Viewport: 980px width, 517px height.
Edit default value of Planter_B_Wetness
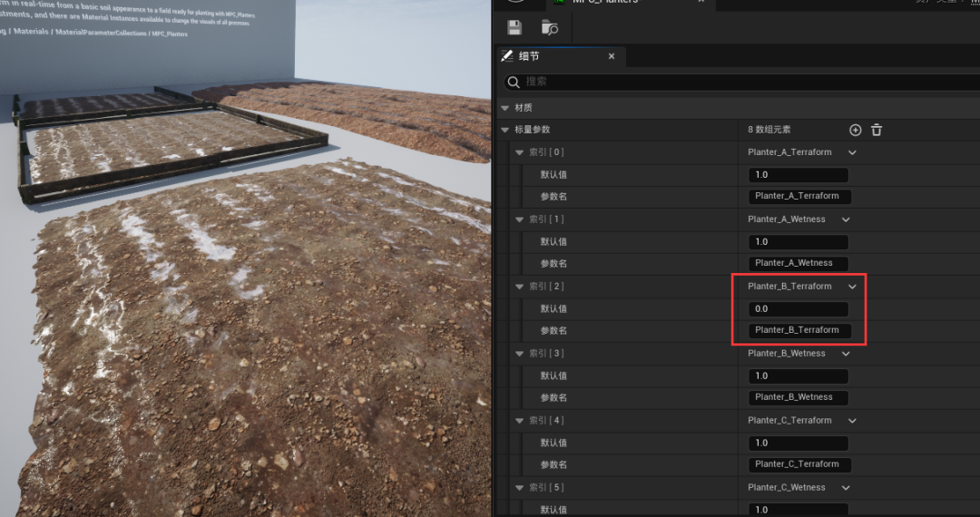click(799, 376)
